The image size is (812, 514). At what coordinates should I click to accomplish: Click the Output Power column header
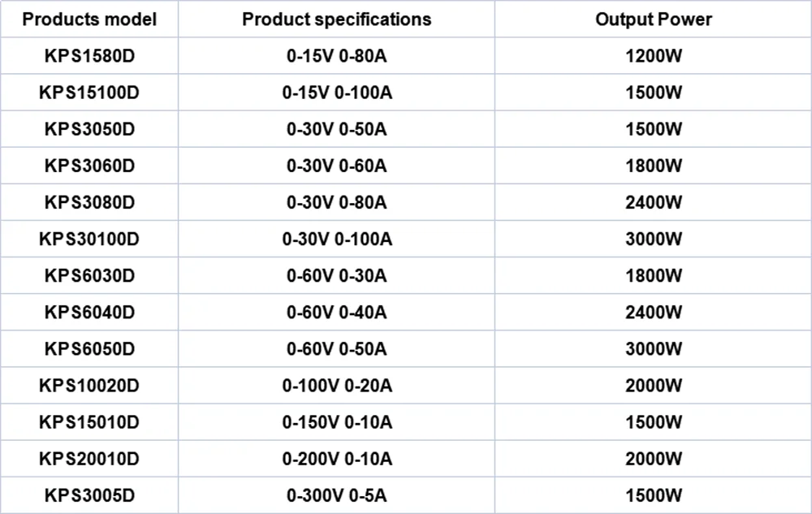click(653, 19)
